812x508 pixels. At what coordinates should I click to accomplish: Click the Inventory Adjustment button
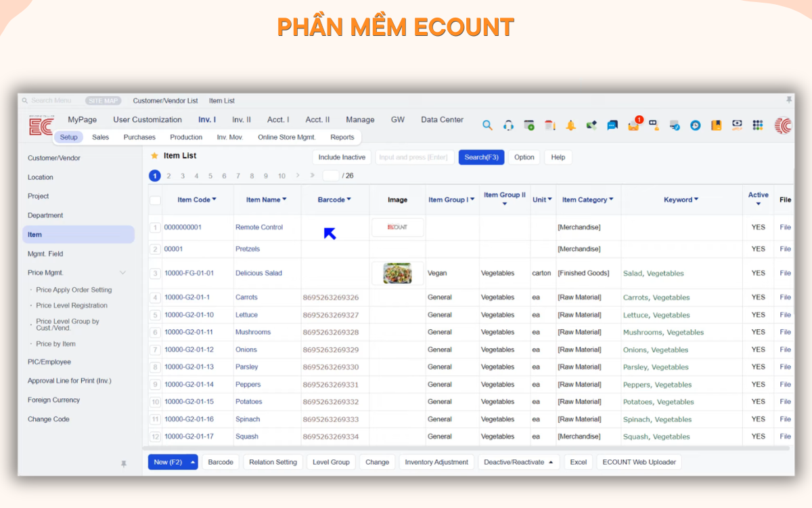click(x=436, y=462)
